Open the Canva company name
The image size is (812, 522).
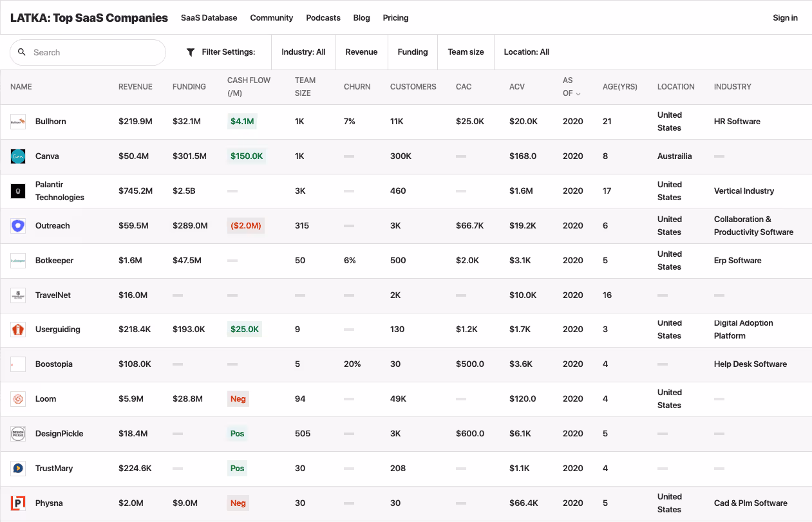pyautogui.click(x=47, y=156)
